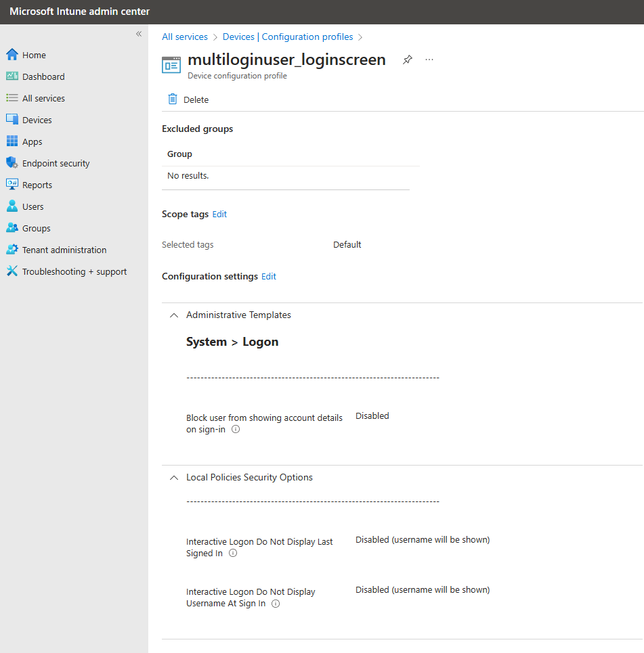Open the ellipsis more options menu
The image size is (644, 653).
429,60
